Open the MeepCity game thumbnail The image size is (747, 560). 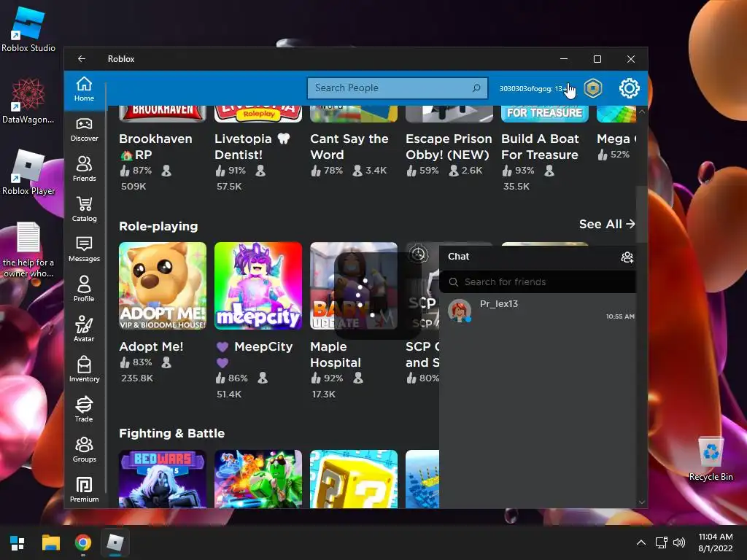258,286
